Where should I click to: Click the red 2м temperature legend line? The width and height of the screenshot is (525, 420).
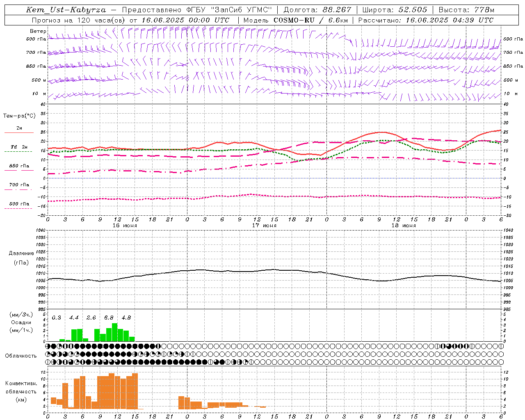point(19,133)
